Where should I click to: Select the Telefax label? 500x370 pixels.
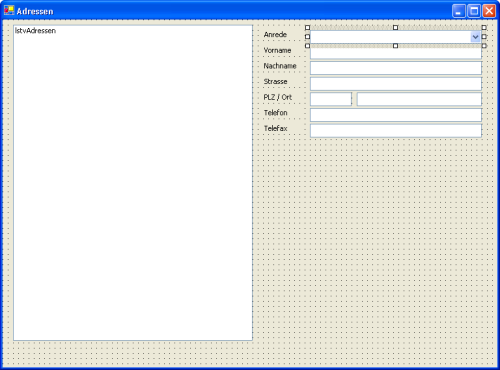point(275,128)
